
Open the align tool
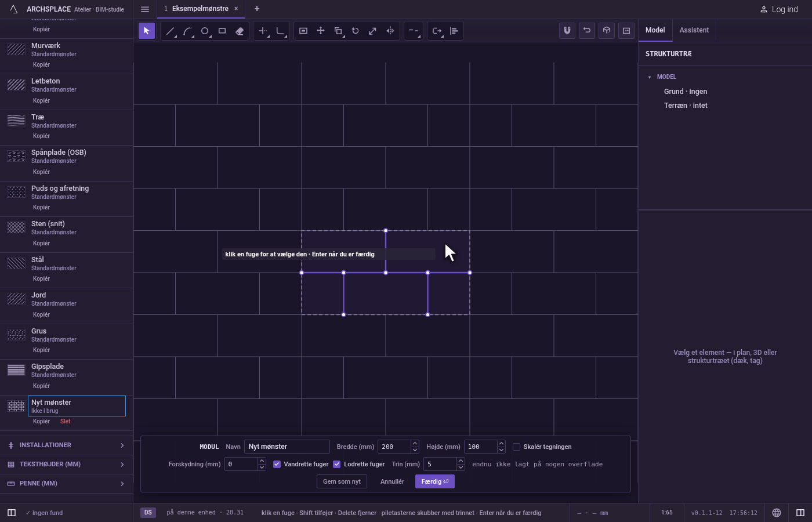pos(454,31)
